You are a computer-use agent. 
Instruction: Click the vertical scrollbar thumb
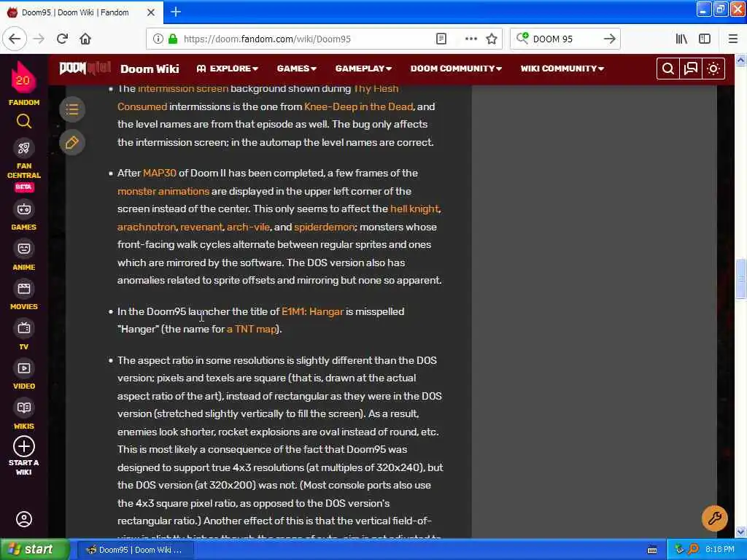click(740, 278)
